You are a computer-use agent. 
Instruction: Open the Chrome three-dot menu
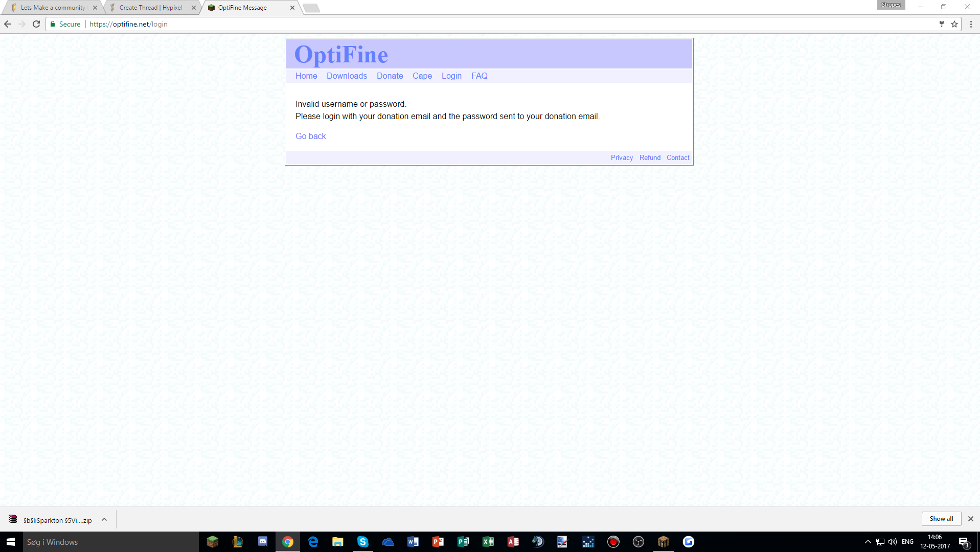coord(971,24)
